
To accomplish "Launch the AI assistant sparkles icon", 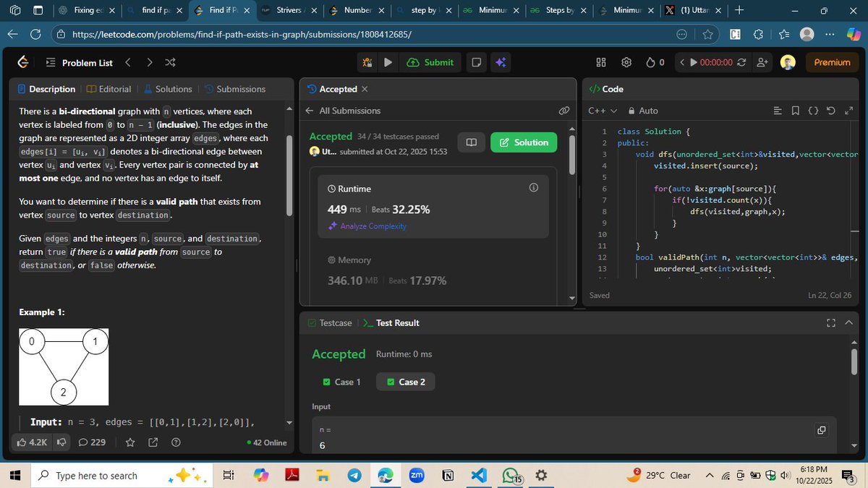I will tap(501, 62).
